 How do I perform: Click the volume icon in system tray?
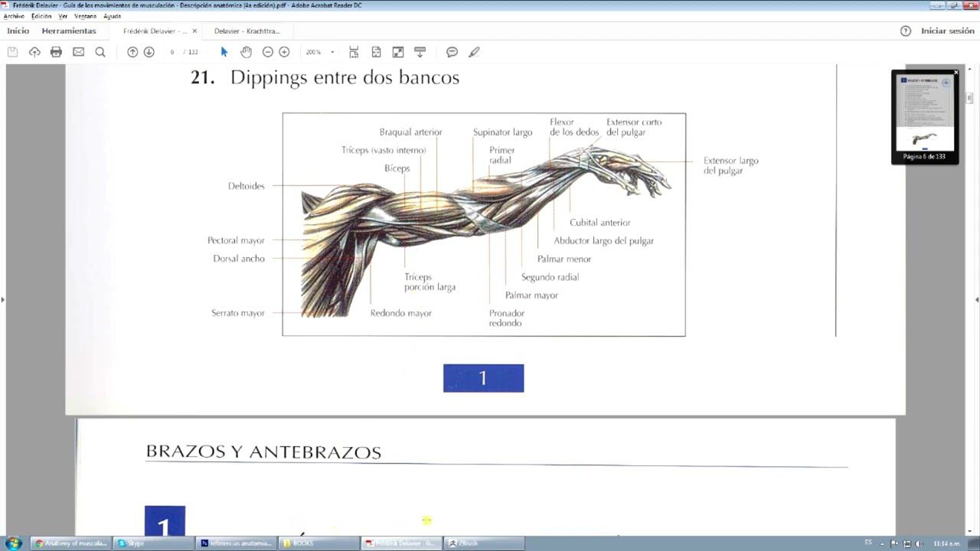[x=918, y=543]
